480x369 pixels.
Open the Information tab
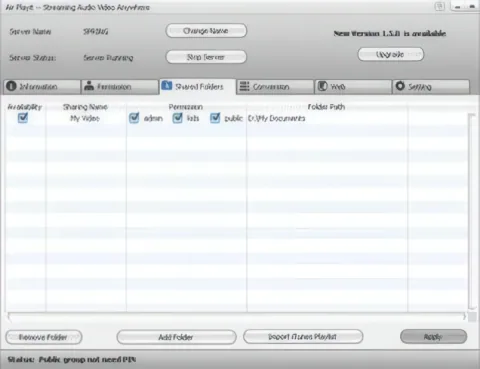pyautogui.click(x=42, y=87)
